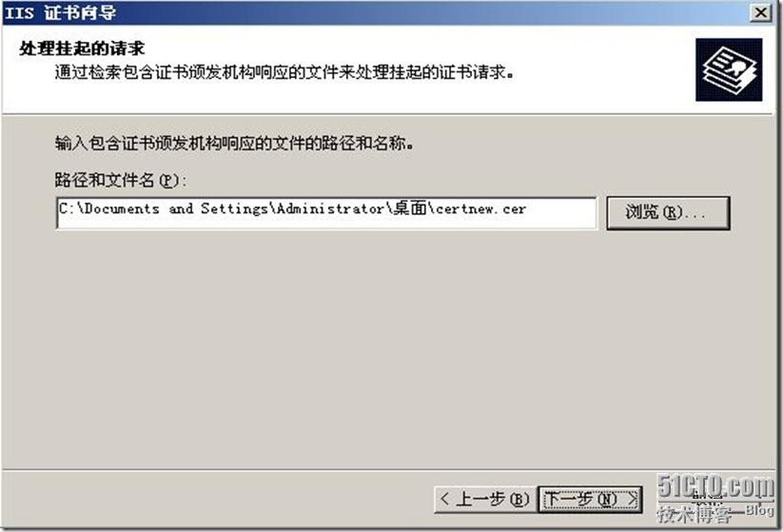Click 'Documents and Settings' in the path

click(176, 208)
